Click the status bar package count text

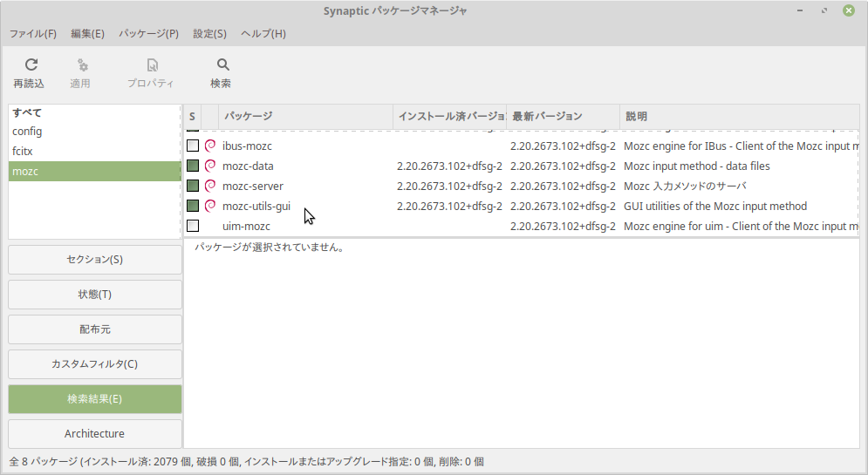[246, 461]
